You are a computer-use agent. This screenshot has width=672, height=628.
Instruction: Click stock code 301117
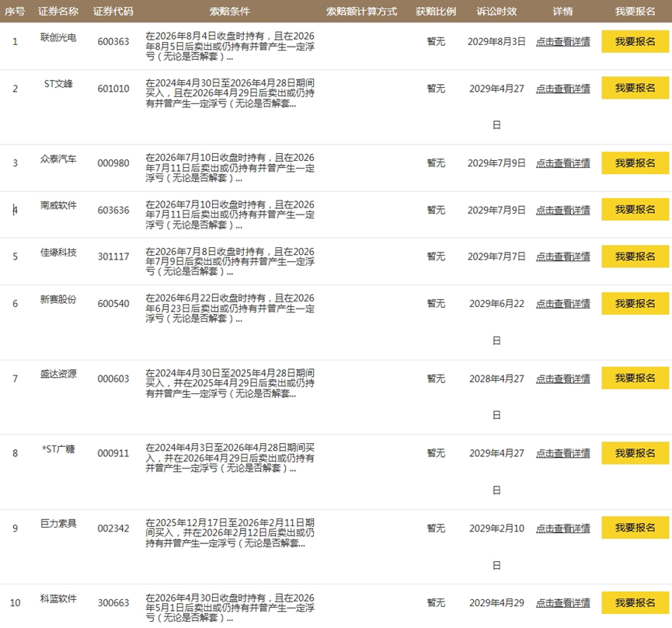(x=113, y=256)
